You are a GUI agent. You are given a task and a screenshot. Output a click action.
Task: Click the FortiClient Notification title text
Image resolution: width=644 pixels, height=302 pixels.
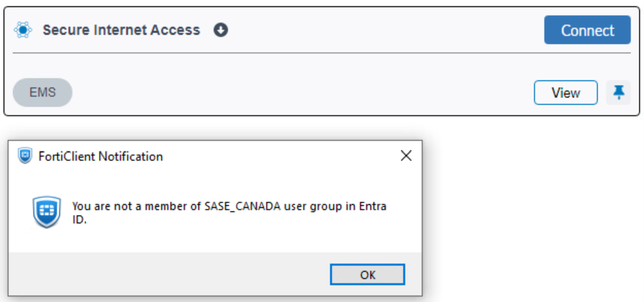tap(101, 157)
